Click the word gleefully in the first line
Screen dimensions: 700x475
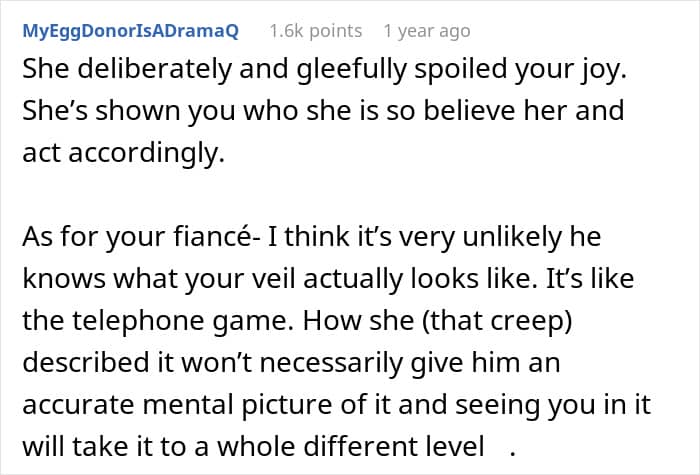point(351,70)
